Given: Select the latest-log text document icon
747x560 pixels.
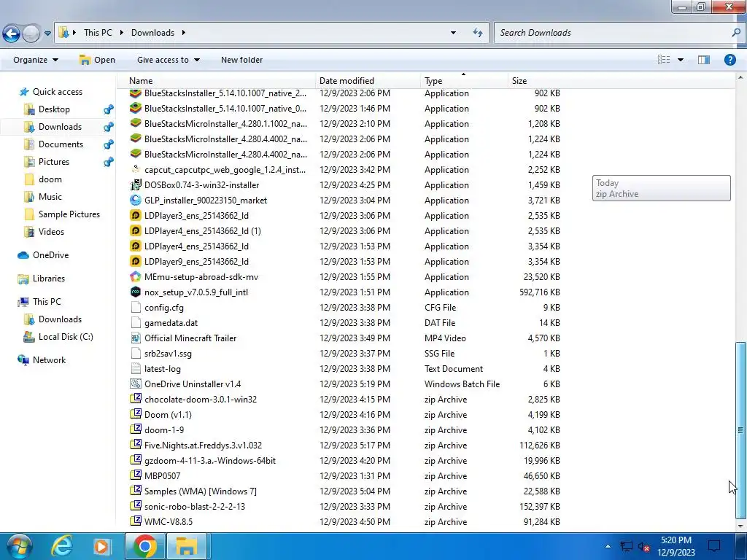Looking at the screenshot, I should tap(136, 368).
